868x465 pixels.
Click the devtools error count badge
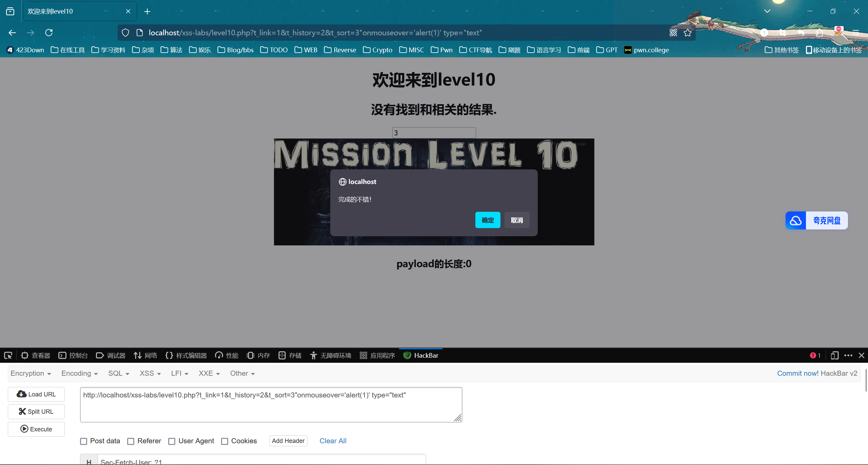[815, 355]
